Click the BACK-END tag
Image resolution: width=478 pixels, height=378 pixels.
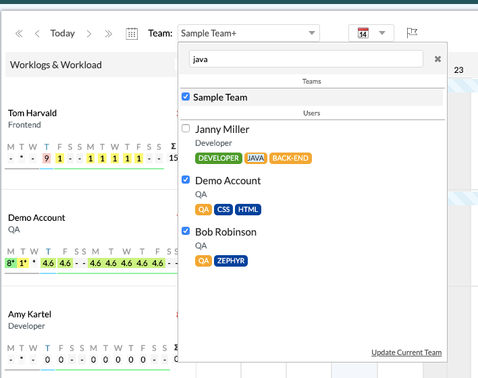tap(290, 158)
